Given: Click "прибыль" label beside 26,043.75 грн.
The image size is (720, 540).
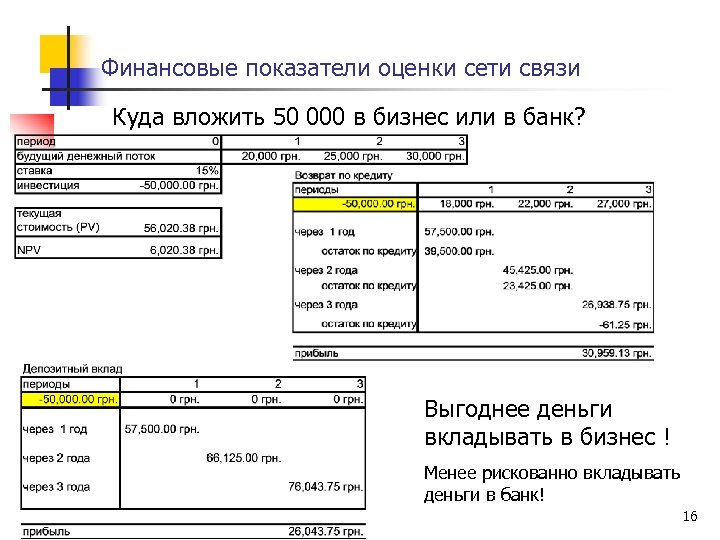Looking at the screenshot, I should pyautogui.click(x=46, y=532).
